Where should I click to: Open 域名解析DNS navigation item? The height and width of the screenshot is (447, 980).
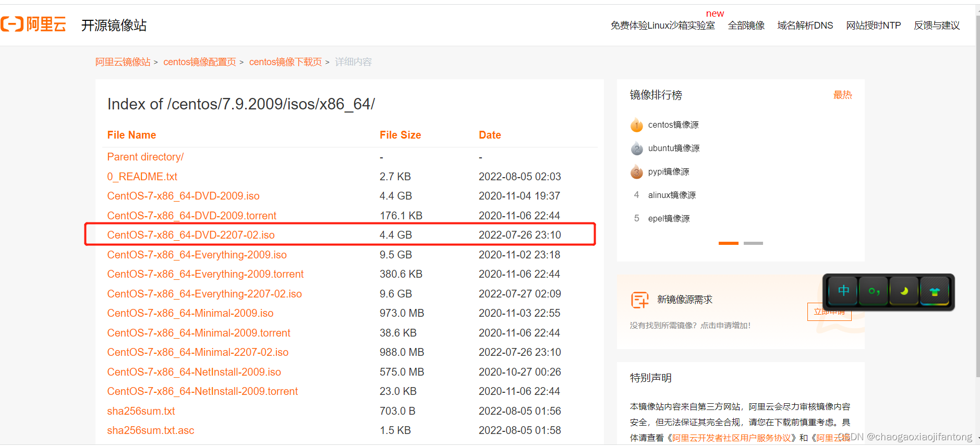click(x=805, y=26)
